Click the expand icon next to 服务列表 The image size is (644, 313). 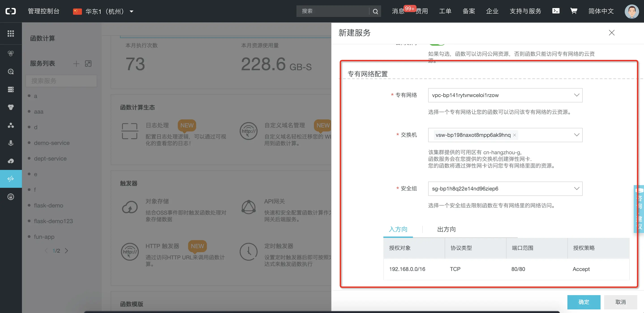88,64
